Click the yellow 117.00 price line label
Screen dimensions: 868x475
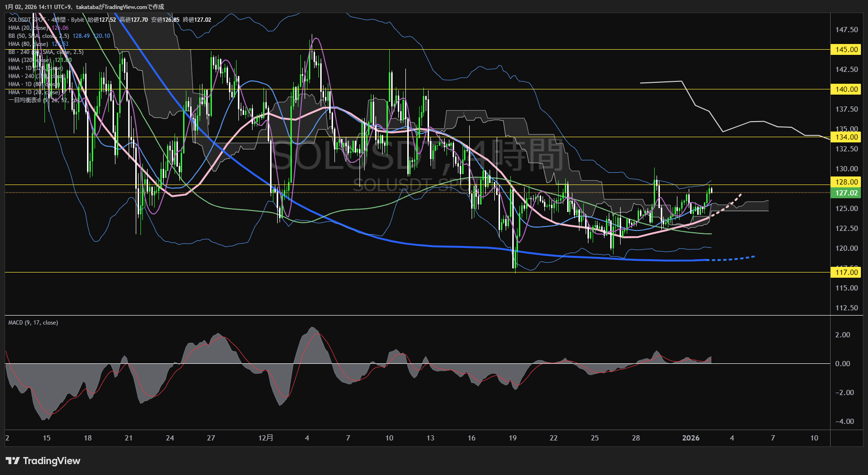pos(846,273)
